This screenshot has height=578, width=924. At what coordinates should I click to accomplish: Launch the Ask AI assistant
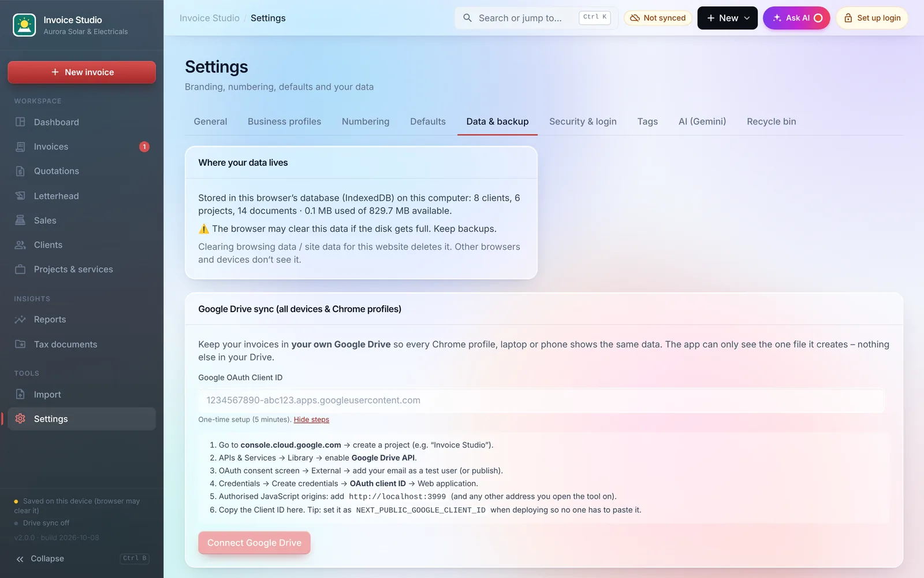pos(796,18)
